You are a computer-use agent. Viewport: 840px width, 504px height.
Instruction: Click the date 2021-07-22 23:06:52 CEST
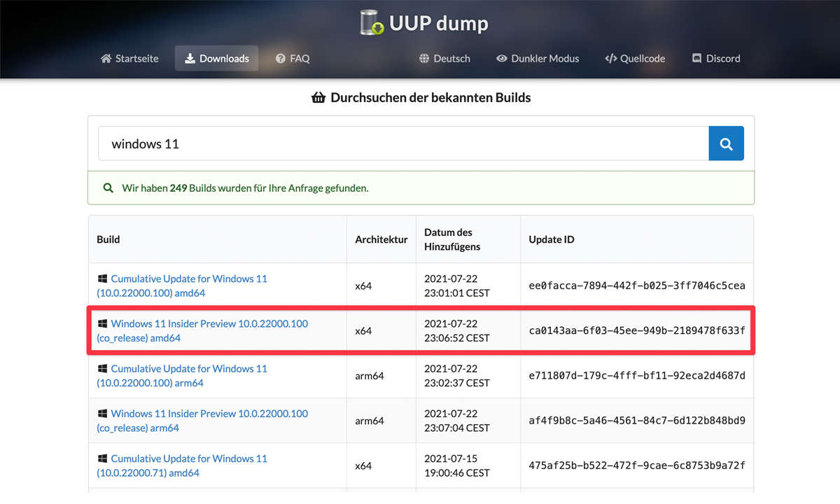click(x=457, y=330)
